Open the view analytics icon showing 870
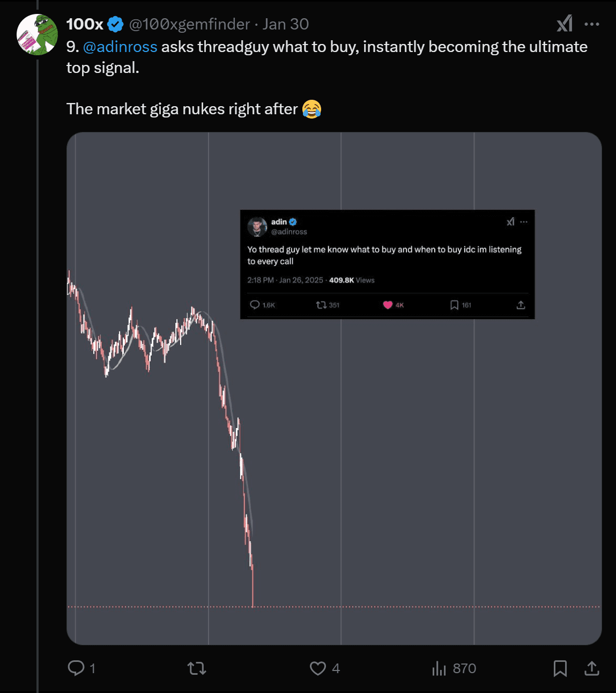This screenshot has width=616, height=693. tap(440, 668)
